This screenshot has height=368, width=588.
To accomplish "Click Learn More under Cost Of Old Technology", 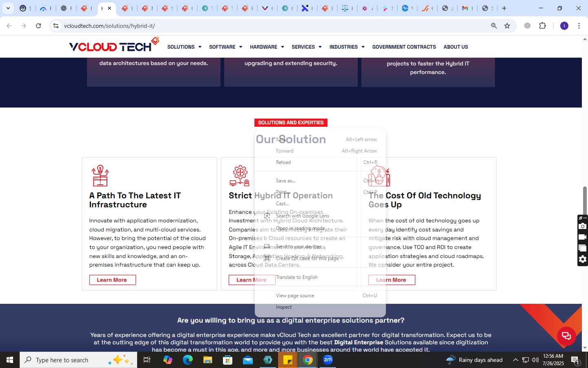I will (x=392, y=280).
